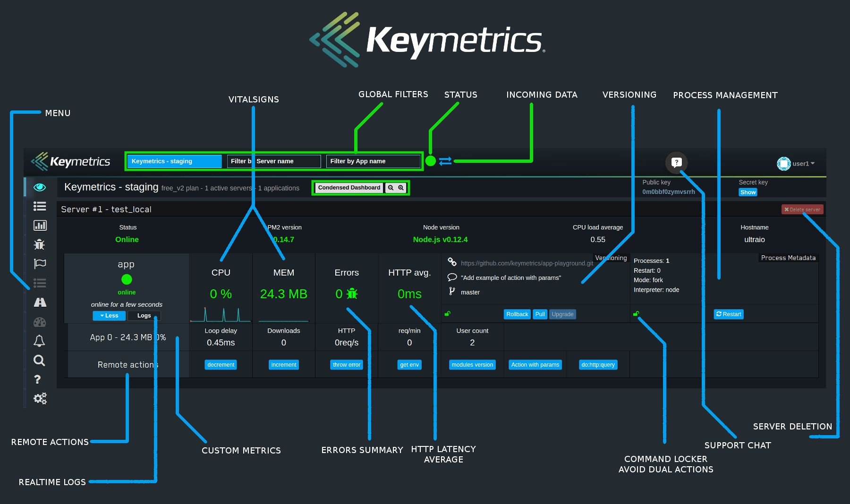Open the bell notifications icon in sidebar
Screen dimensions: 850x504
coord(40,341)
